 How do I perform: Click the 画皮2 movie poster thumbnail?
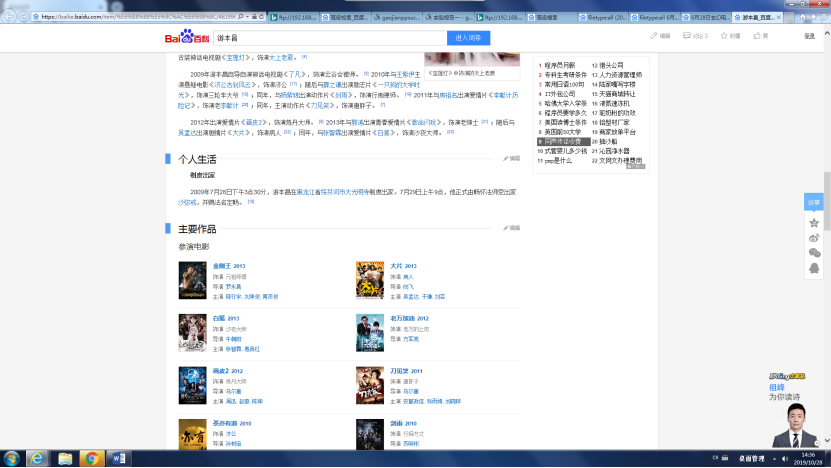tap(192, 385)
